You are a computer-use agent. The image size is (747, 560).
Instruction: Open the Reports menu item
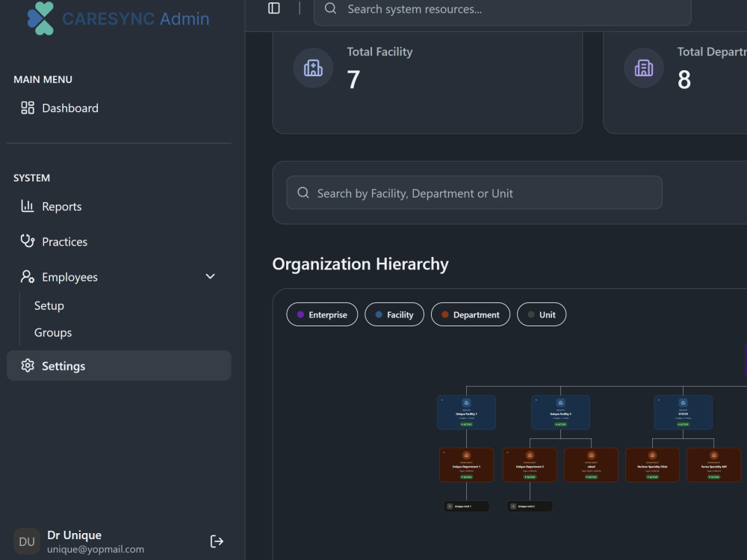point(119,206)
